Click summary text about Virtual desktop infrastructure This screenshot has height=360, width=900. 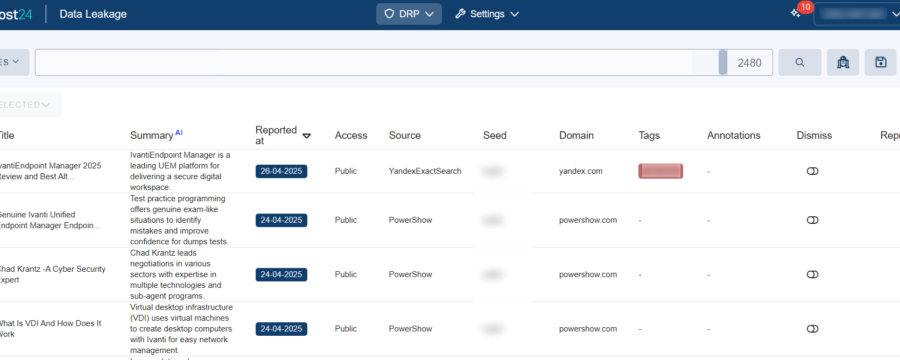point(181,328)
